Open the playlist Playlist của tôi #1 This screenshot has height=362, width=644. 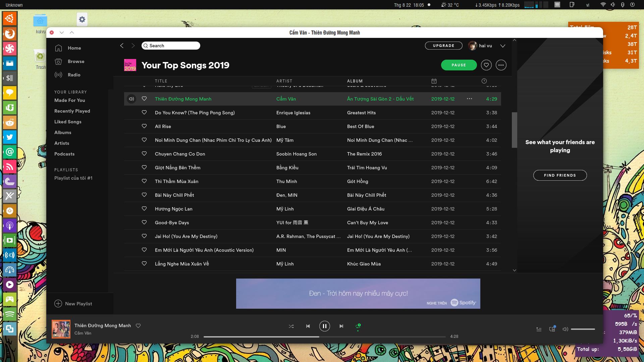73,178
